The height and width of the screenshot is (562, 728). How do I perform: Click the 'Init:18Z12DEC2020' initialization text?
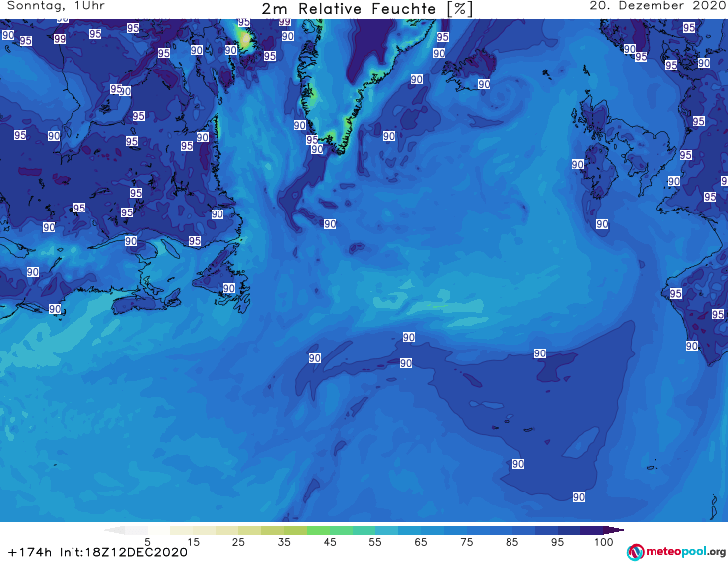[x=123, y=552]
